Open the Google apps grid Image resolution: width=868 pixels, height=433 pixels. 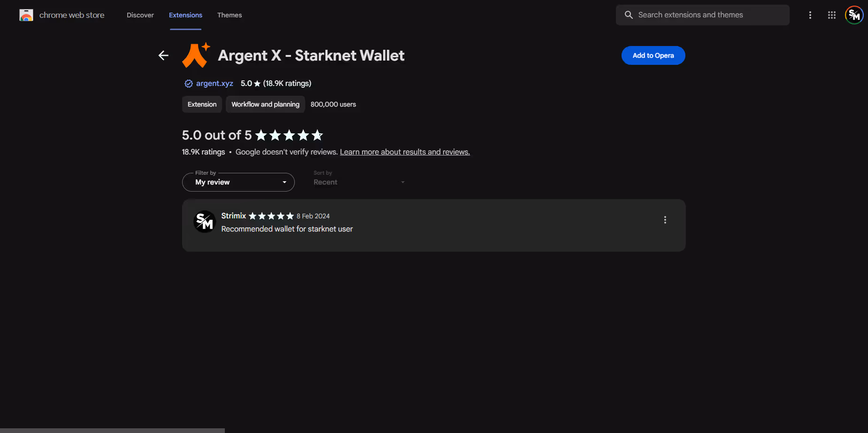click(x=832, y=15)
